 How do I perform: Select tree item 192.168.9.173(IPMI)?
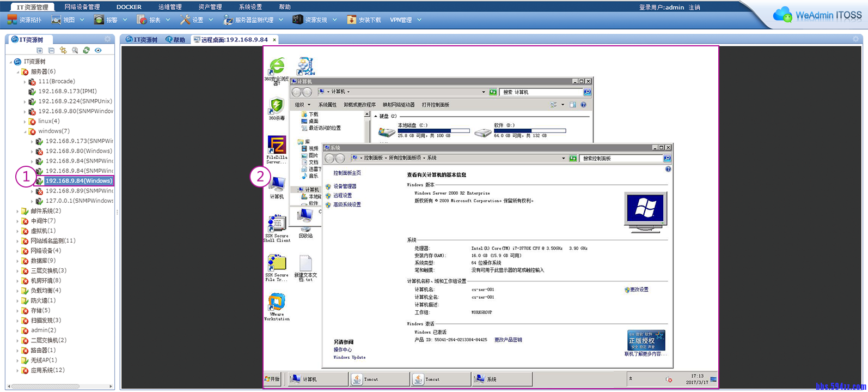coord(68,92)
